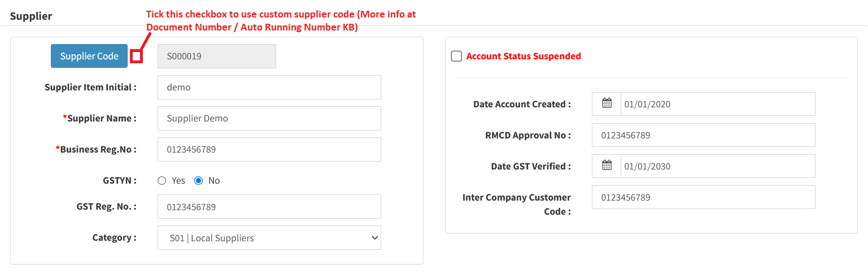The height and width of the screenshot is (278, 868).
Task: Click the calendar icon for Date Account Created
Action: click(x=607, y=103)
